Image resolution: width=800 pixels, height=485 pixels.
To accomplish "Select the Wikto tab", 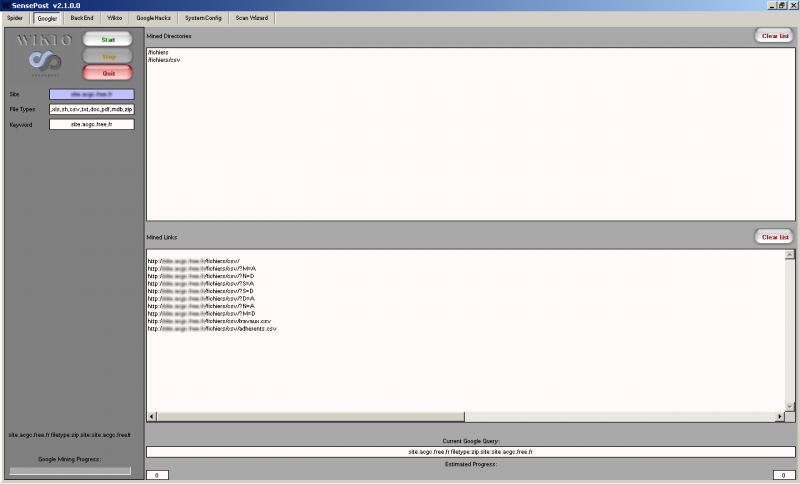I will click(115, 18).
